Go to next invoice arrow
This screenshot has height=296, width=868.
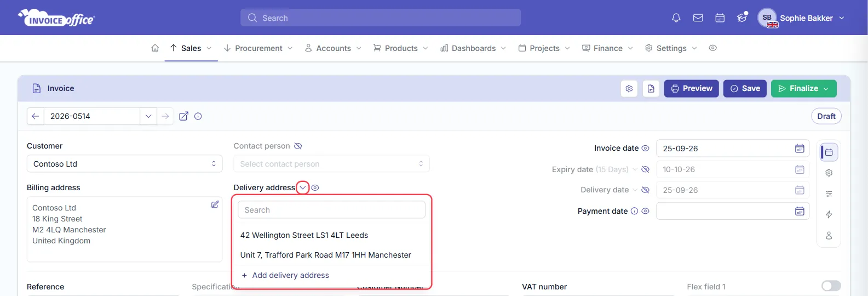coord(165,116)
